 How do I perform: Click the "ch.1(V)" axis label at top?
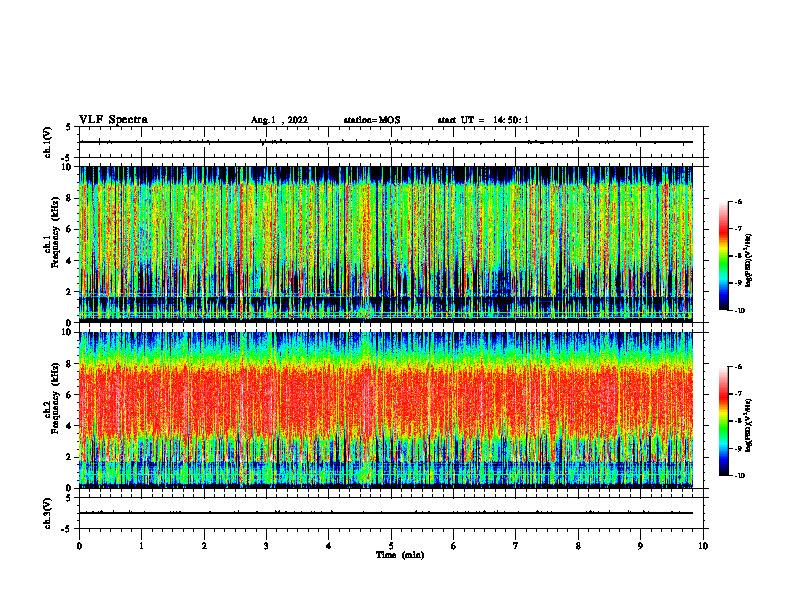[47, 142]
